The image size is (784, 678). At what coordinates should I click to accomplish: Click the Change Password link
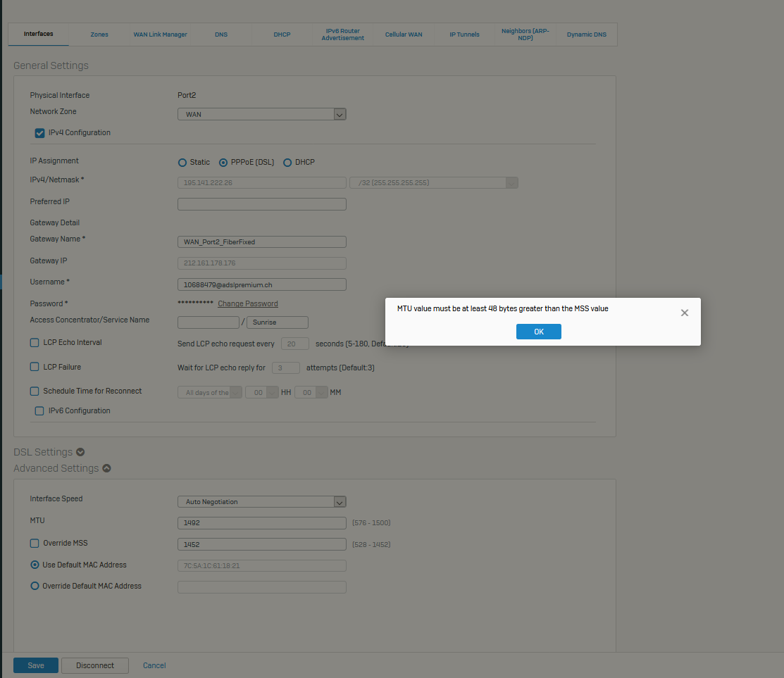coord(247,304)
